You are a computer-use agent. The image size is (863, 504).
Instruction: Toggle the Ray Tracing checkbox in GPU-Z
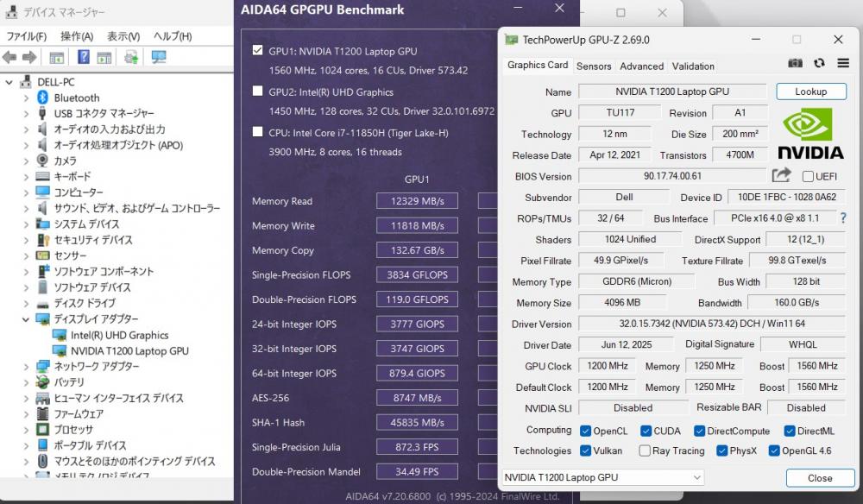pos(645,450)
